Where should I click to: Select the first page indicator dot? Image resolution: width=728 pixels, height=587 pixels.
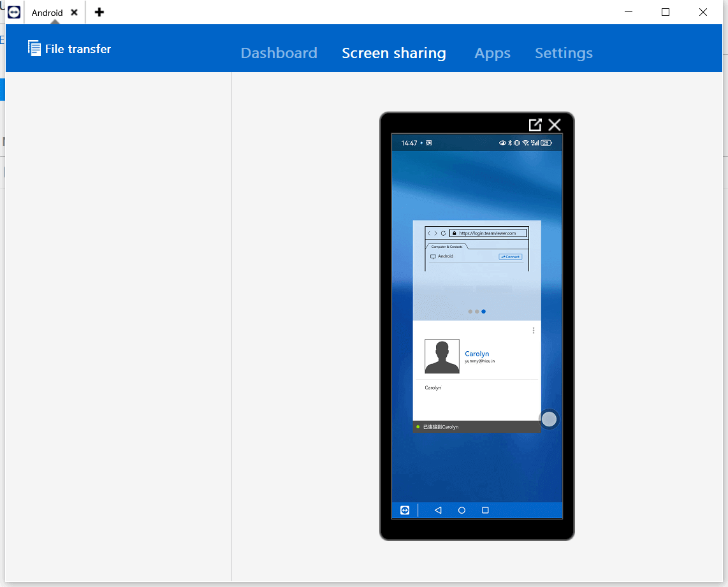(470, 312)
